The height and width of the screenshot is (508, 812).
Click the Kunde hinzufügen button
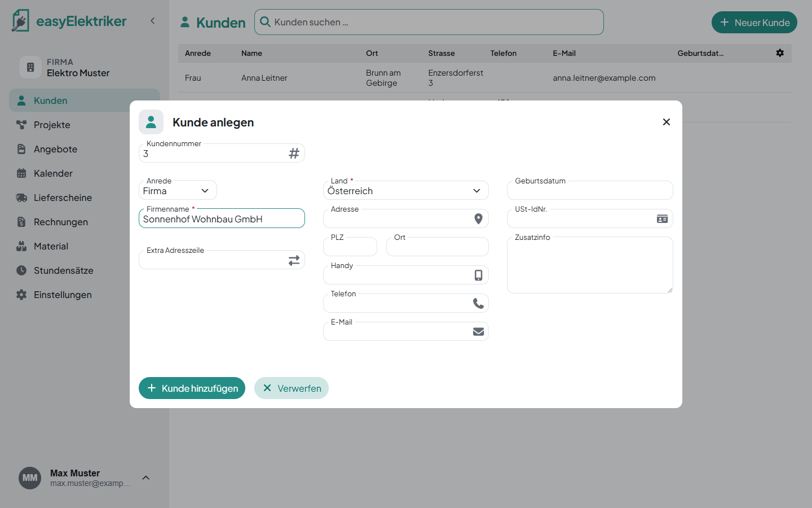pos(192,388)
